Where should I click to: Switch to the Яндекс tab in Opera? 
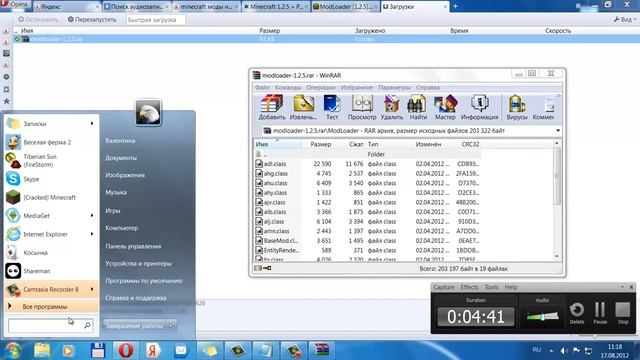(x=67, y=7)
